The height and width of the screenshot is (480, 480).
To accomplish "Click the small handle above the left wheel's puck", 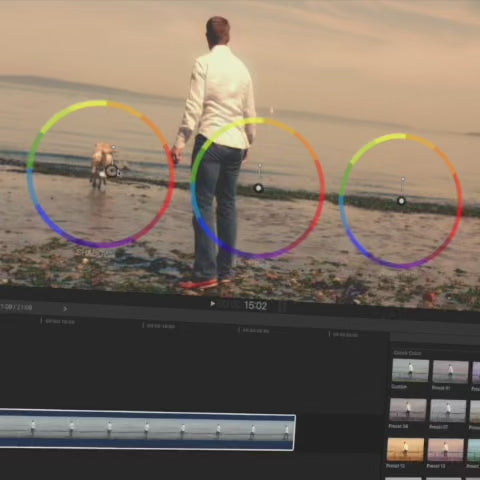I will 114,147.
